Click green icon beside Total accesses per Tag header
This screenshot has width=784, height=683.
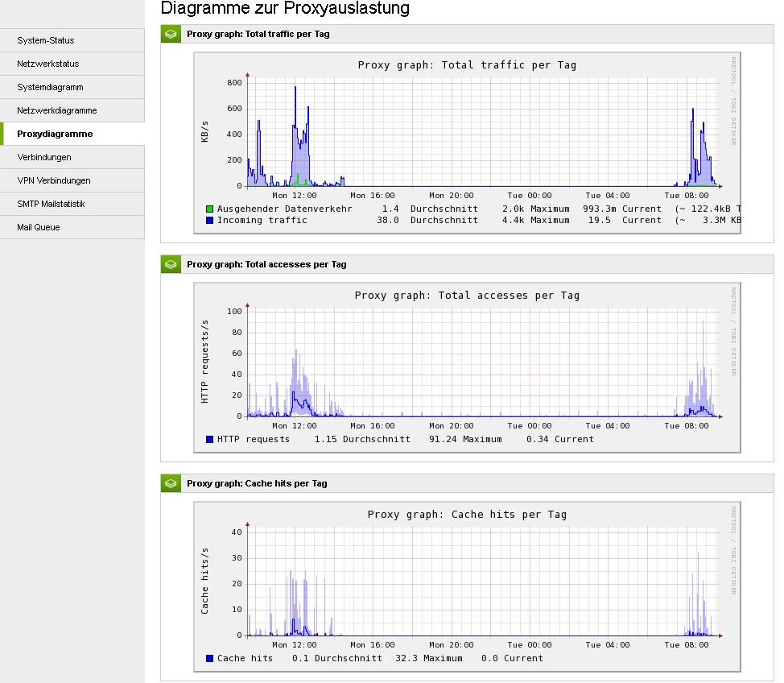coord(171,264)
